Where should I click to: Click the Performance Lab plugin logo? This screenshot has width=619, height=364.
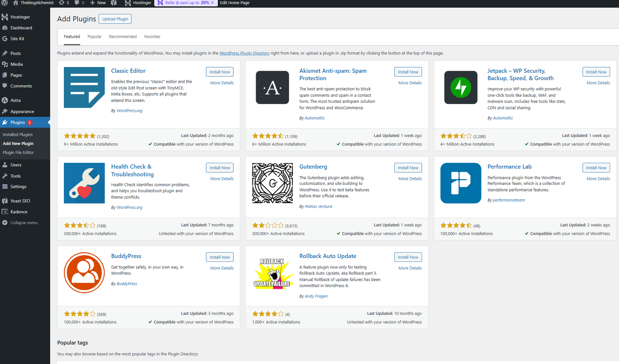click(x=461, y=183)
